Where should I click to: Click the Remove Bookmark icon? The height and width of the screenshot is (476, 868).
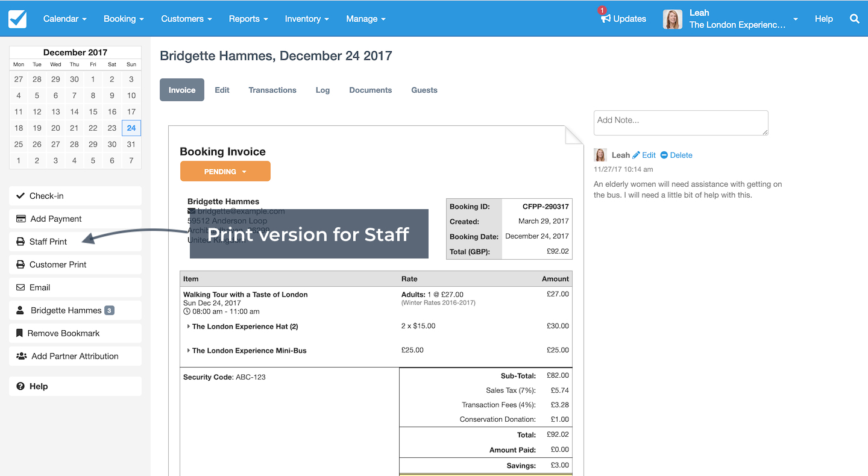[20, 333]
